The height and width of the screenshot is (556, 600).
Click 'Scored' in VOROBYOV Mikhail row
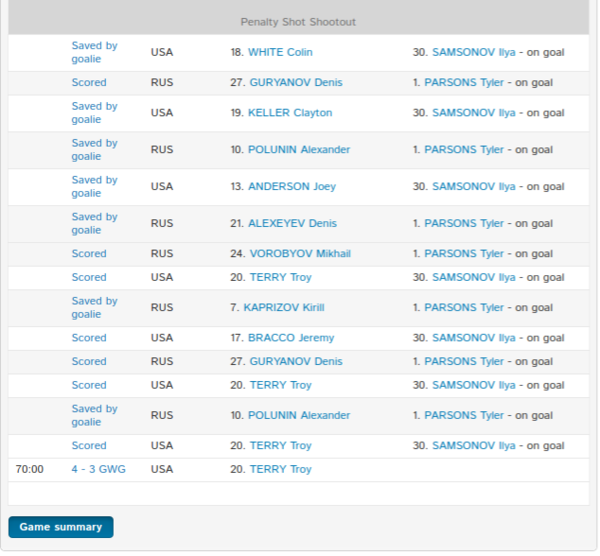click(89, 253)
